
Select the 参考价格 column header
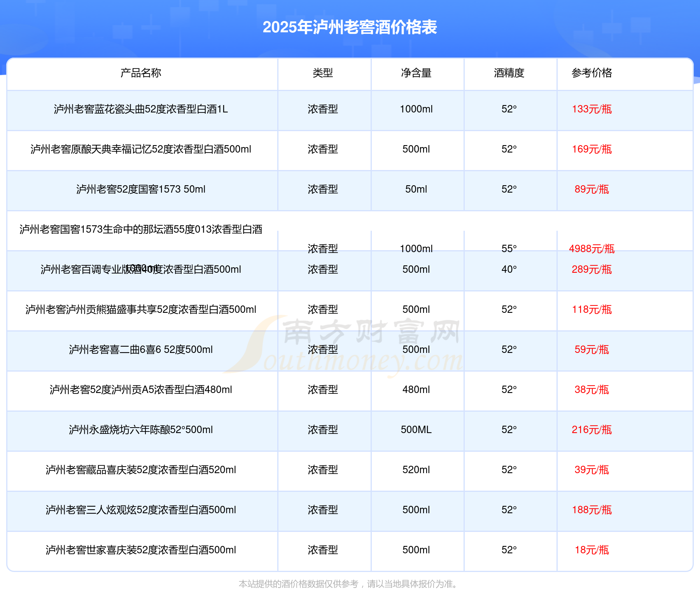click(592, 73)
